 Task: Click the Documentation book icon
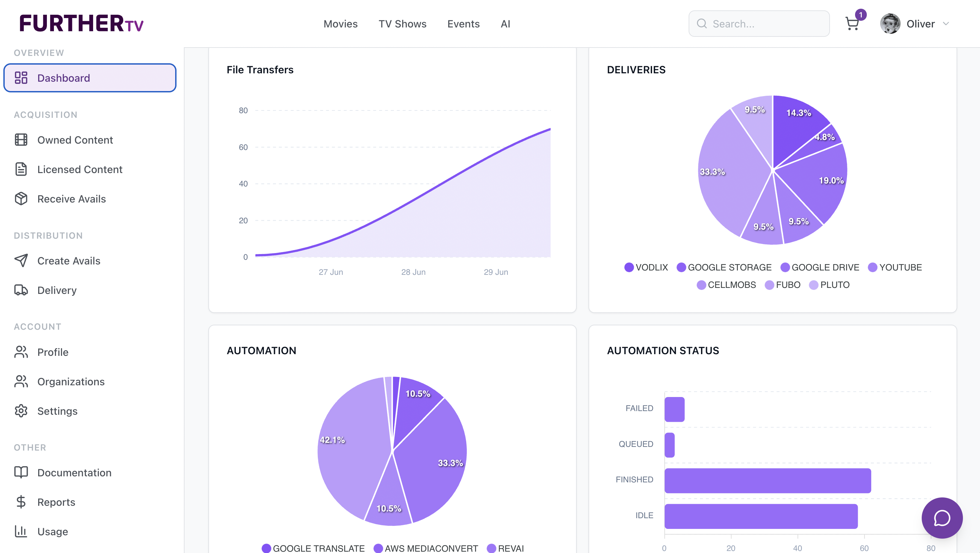point(21,472)
